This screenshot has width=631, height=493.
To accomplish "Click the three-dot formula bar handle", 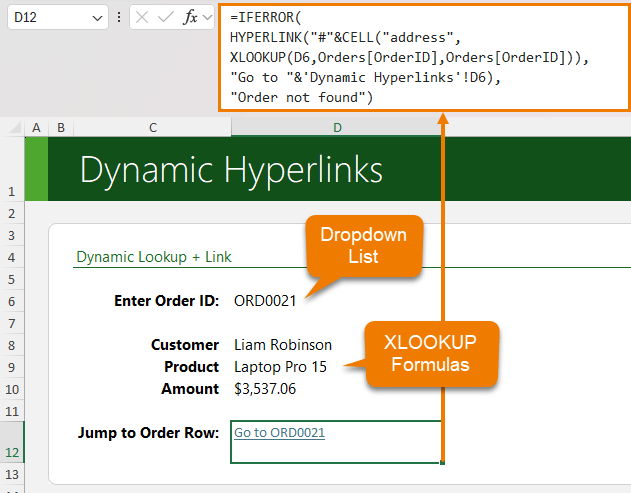I will click(x=119, y=17).
